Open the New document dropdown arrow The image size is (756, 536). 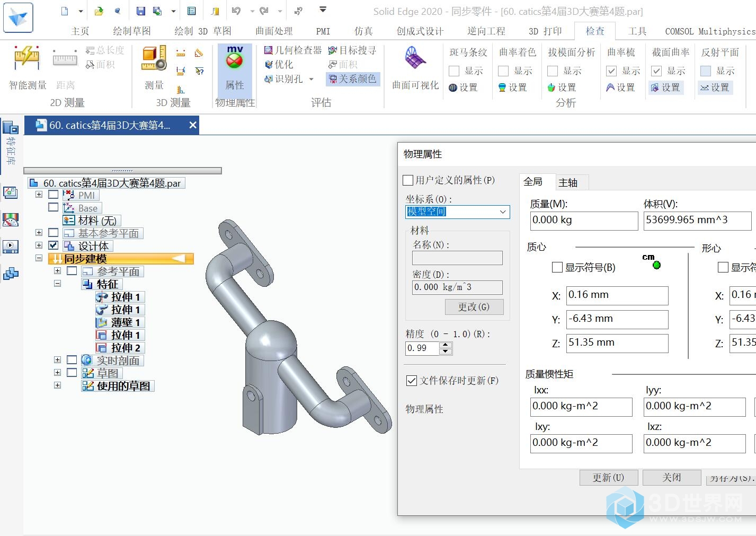(x=81, y=11)
